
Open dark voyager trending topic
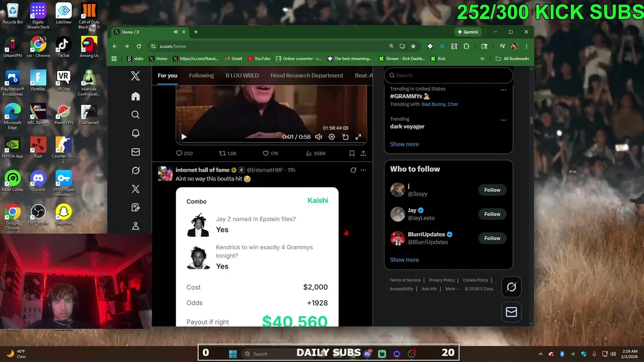[x=407, y=126]
